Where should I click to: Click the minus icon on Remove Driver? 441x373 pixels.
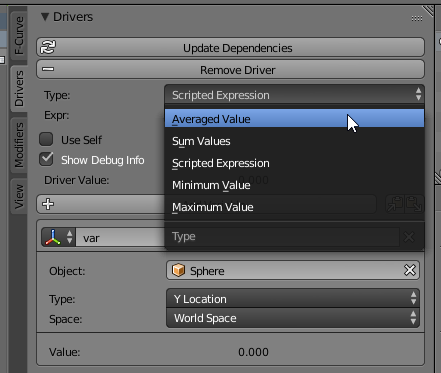pos(48,69)
